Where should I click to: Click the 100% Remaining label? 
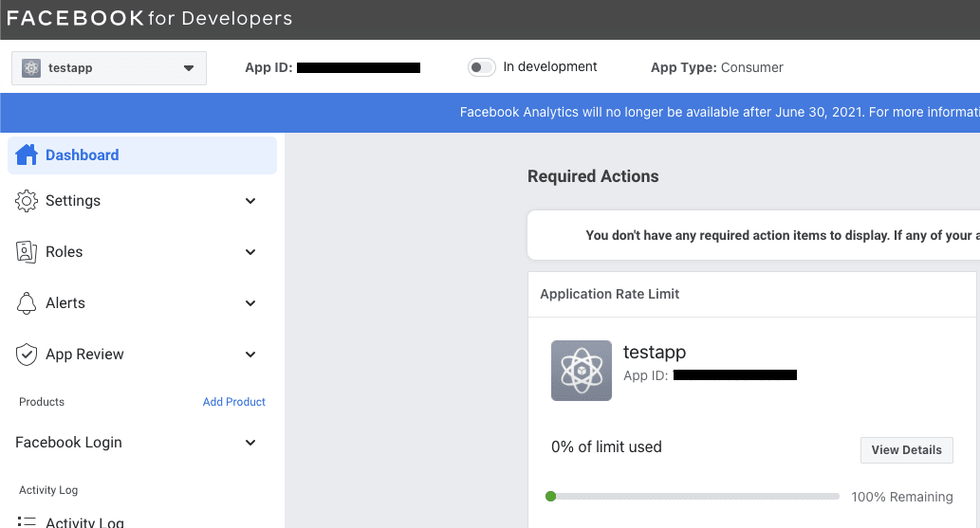(902, 497)
